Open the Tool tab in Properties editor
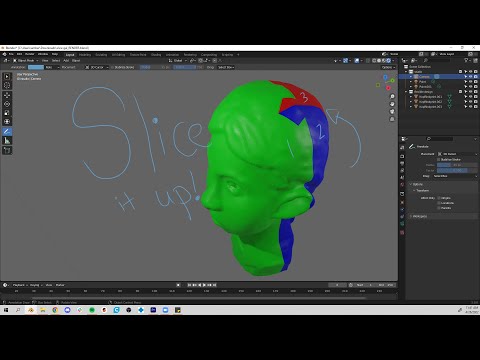Image resolution: width=480 pixels, height=360 pixels. coord(402,147)
